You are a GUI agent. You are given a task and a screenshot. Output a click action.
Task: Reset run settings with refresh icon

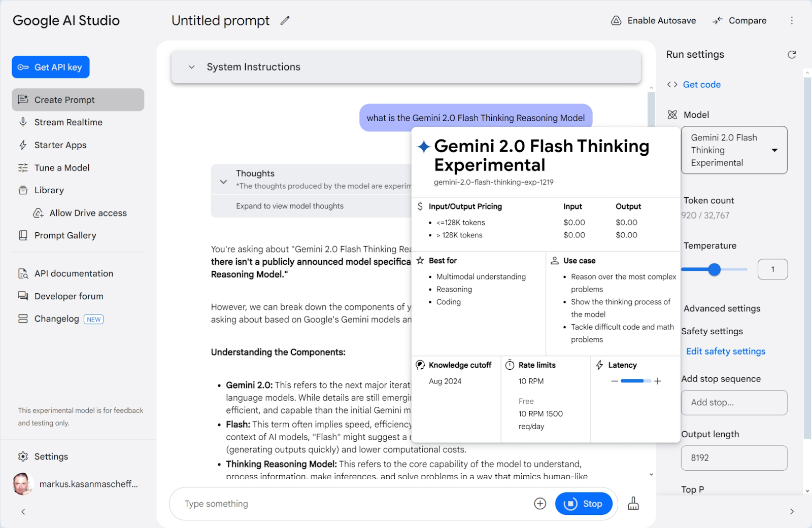click(x=792, y=54)
